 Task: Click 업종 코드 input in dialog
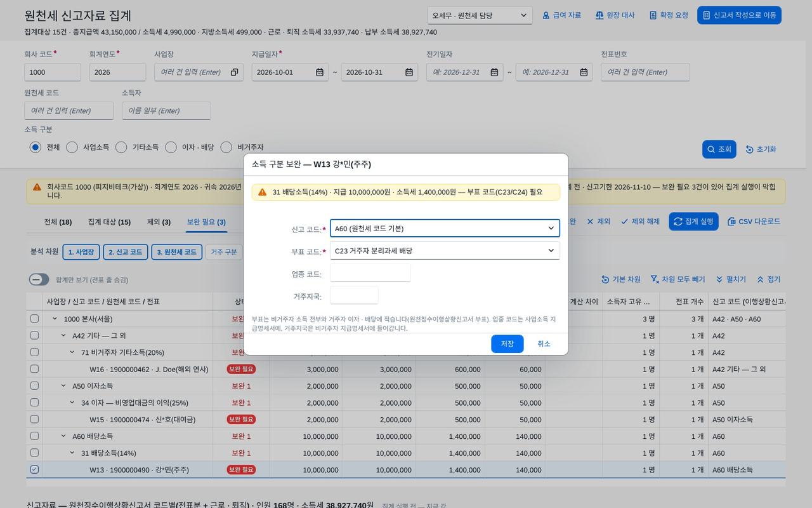370,274
